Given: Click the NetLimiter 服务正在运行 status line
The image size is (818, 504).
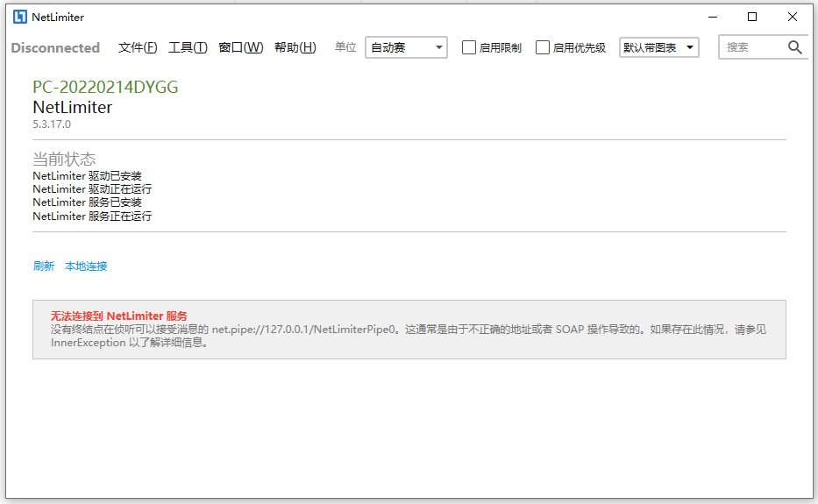Looking at the screenshot, I should pos(92,216).
